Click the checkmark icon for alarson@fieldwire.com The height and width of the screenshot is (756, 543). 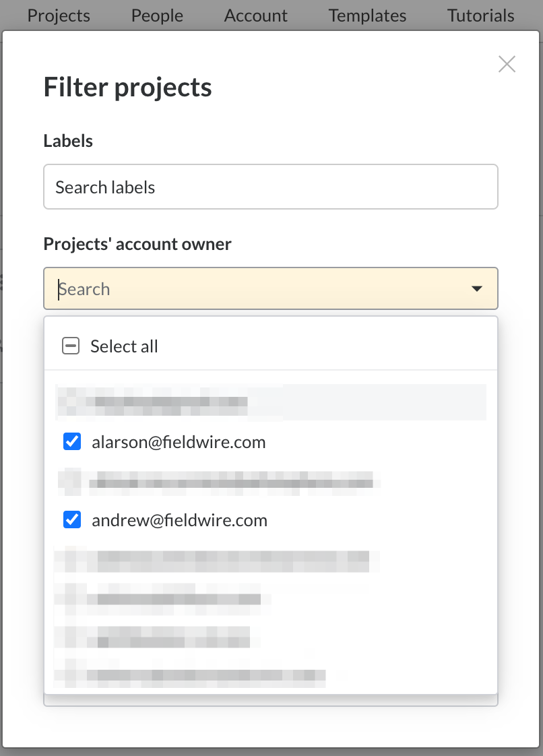72,441
